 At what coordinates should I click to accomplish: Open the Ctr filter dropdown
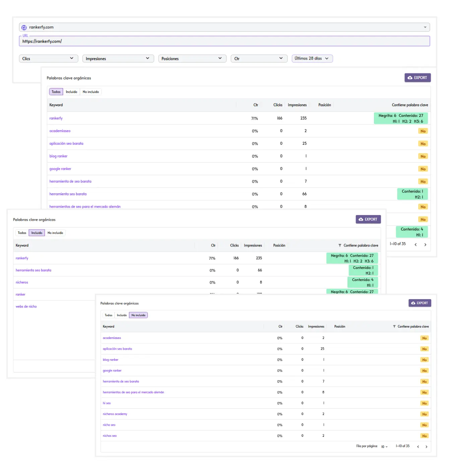tap(259, 59)
